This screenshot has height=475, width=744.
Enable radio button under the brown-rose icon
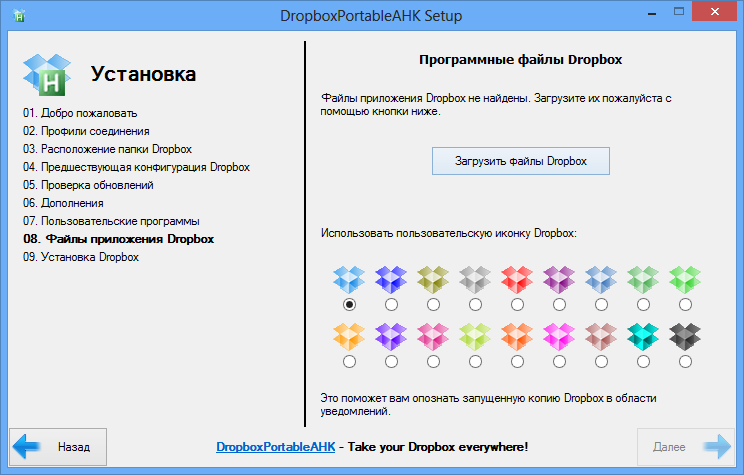pos(601,362)
